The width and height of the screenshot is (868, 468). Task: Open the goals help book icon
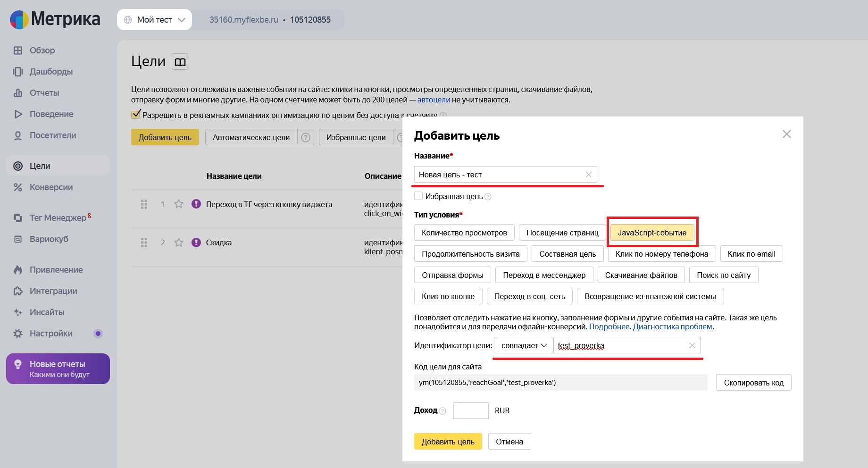point(180,62)
